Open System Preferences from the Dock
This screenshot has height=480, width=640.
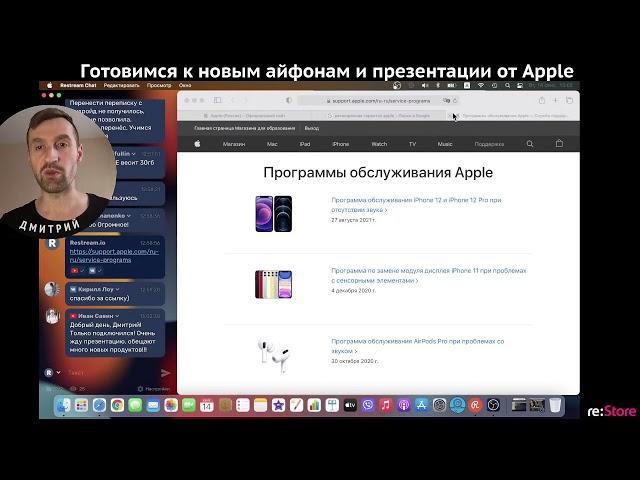[439, 405]
